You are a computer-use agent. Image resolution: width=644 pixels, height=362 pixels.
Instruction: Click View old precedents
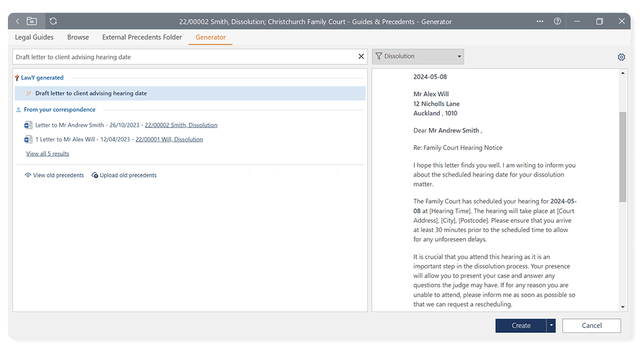58,175
